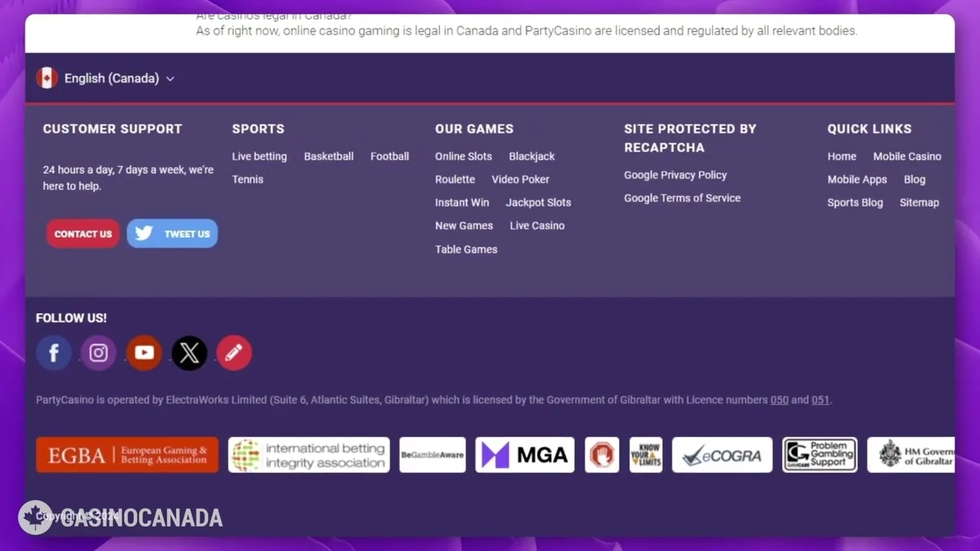Open the X (Twitter) social icon
Screen dimensions: 980x551
[x=189, y=353]
